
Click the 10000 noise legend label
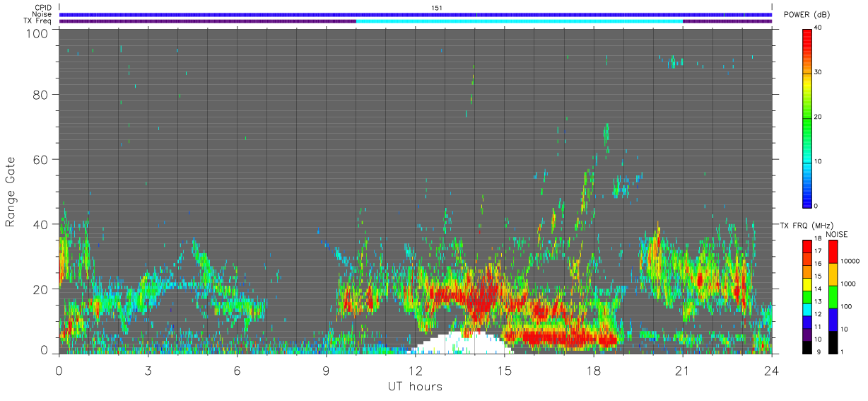(850, 261)
